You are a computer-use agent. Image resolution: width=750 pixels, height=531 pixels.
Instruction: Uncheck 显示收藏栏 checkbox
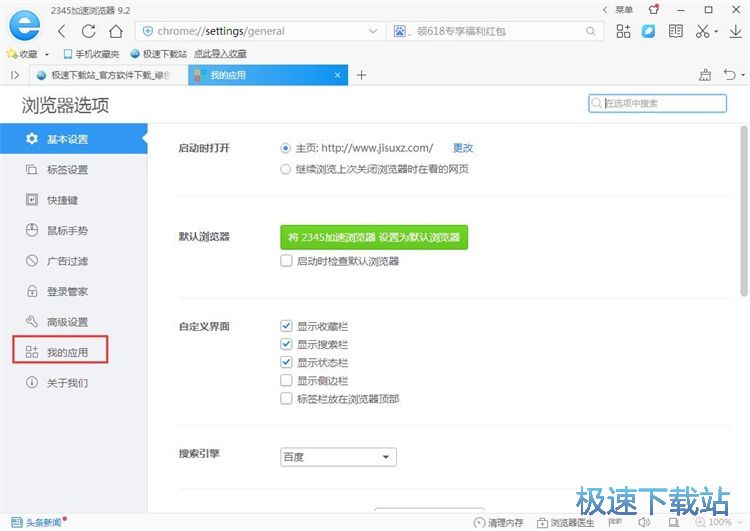286,326
